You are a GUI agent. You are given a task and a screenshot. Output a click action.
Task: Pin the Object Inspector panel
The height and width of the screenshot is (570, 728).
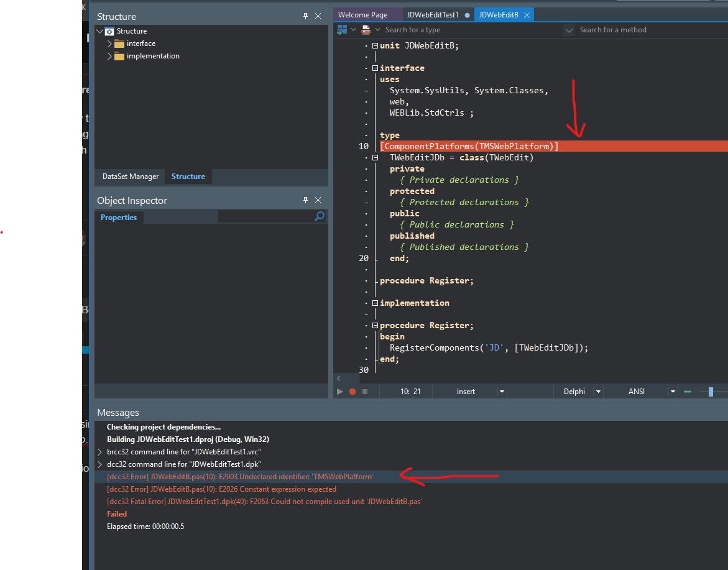coord(305,200)
